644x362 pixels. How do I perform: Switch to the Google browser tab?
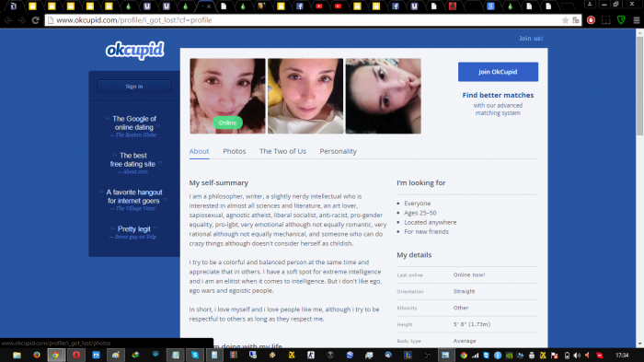[490, 6]
